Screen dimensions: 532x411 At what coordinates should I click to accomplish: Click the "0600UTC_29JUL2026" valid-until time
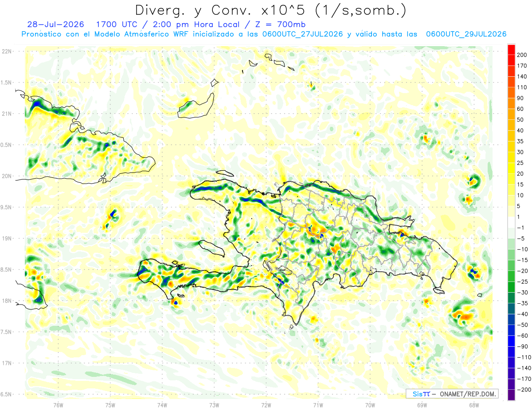(x=466, y=34)
